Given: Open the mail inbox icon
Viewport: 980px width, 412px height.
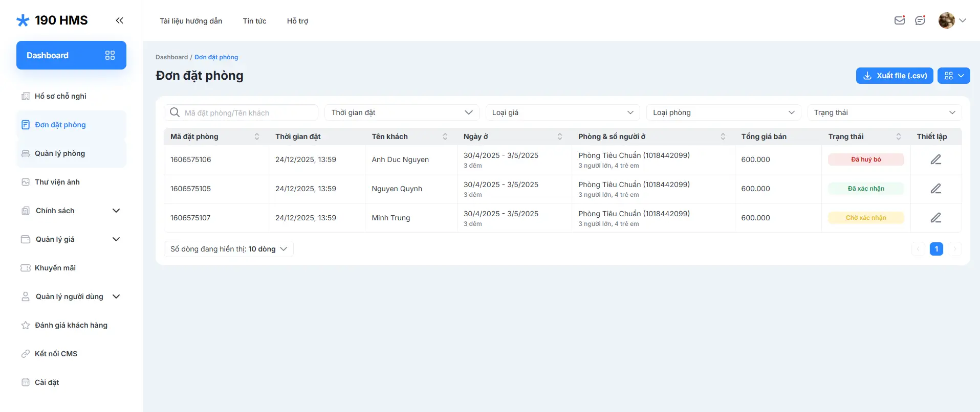Looking at the screenshot, I should coord(899,20).
